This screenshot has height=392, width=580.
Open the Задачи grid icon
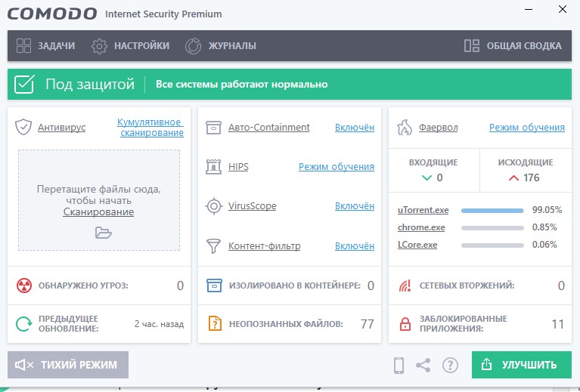pyautogui.click(x=23, y=46)
